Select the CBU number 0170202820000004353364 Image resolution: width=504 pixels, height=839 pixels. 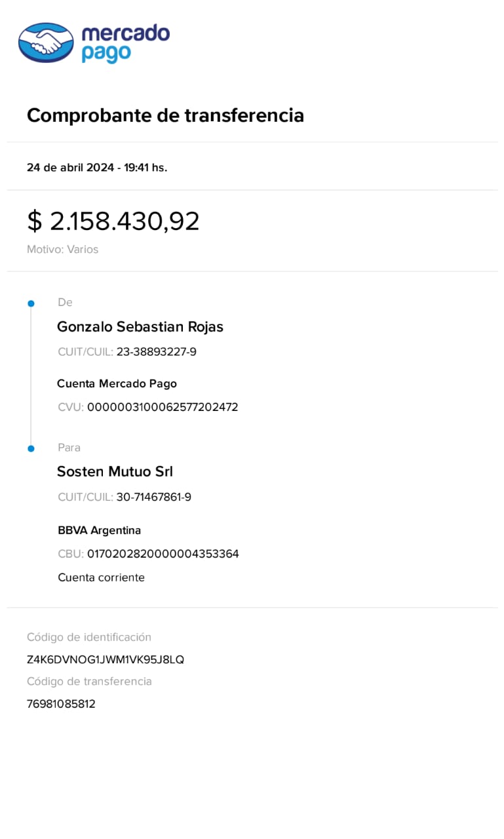tap(163, 554)
